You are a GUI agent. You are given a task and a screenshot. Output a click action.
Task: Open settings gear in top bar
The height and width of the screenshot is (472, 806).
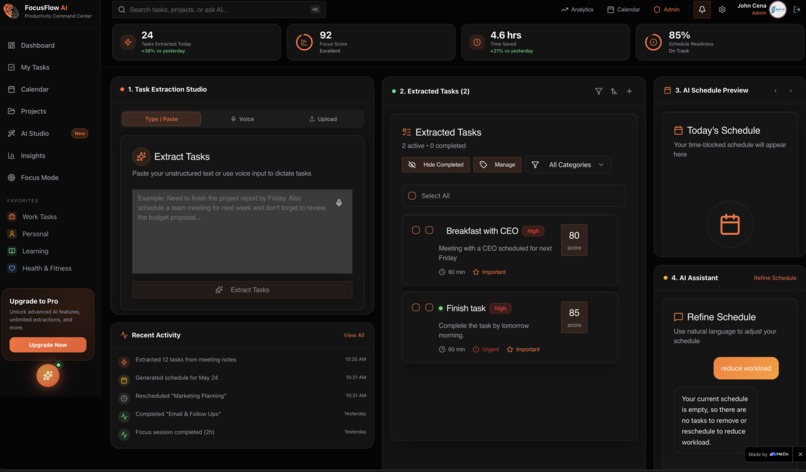722,9
